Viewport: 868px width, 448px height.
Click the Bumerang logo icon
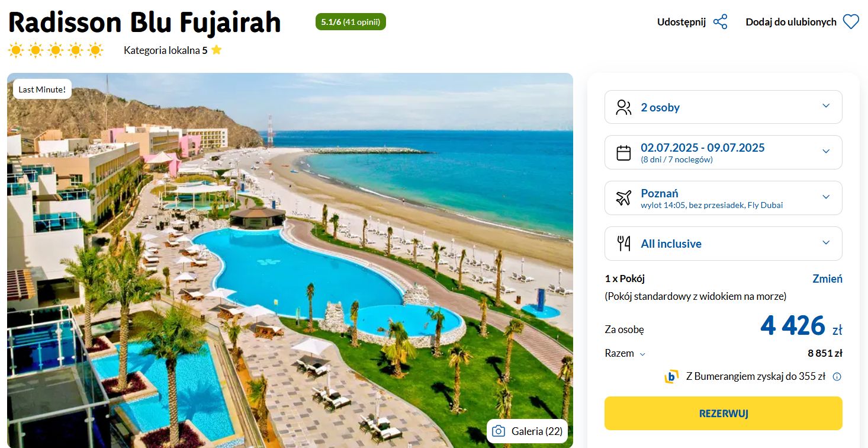point(671,376)
